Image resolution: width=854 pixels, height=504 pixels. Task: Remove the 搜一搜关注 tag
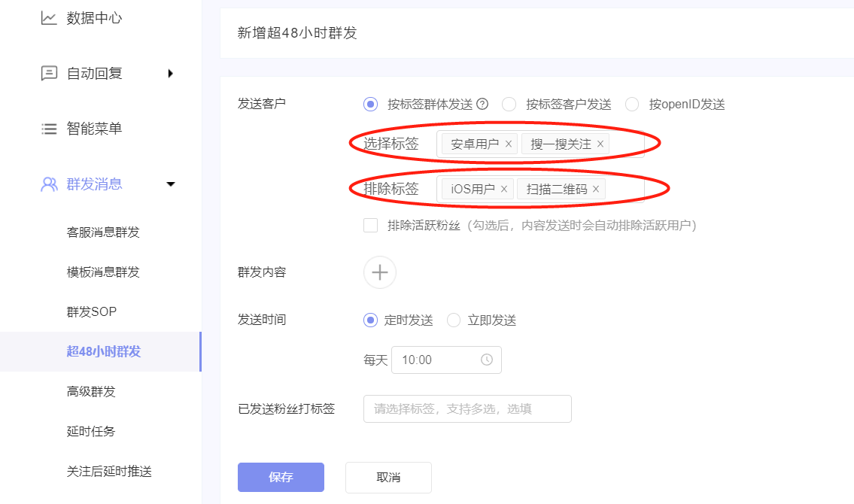(x=600, y=144)
